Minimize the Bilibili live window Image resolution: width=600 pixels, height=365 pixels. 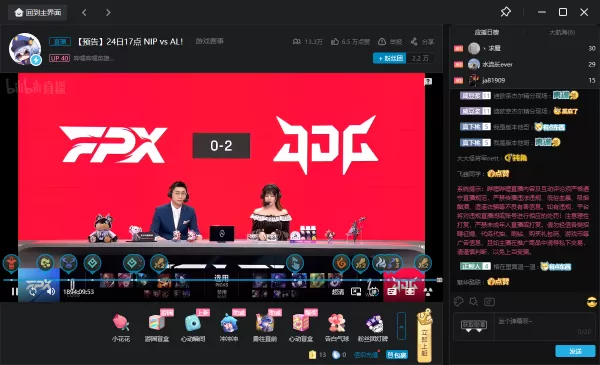pos(542,12)
